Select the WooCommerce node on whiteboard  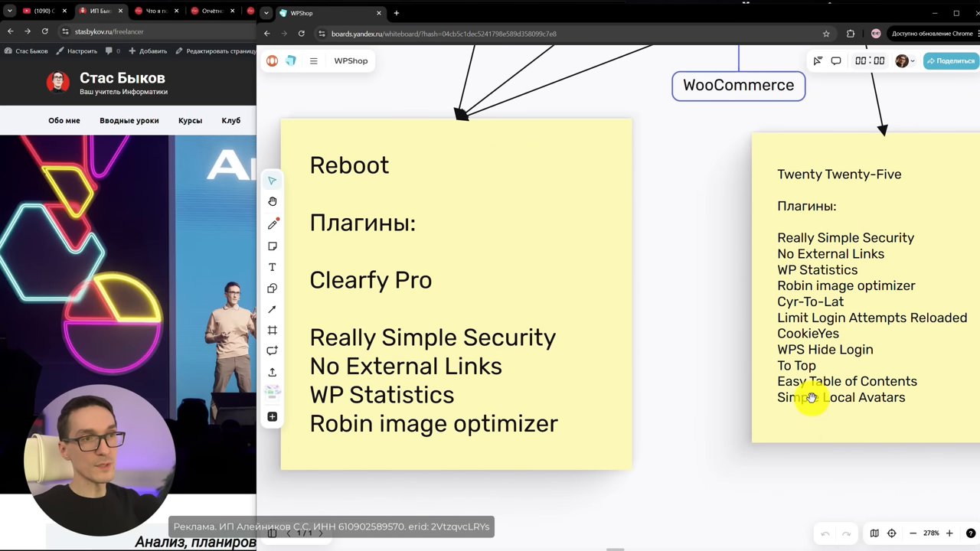point(738,85)
